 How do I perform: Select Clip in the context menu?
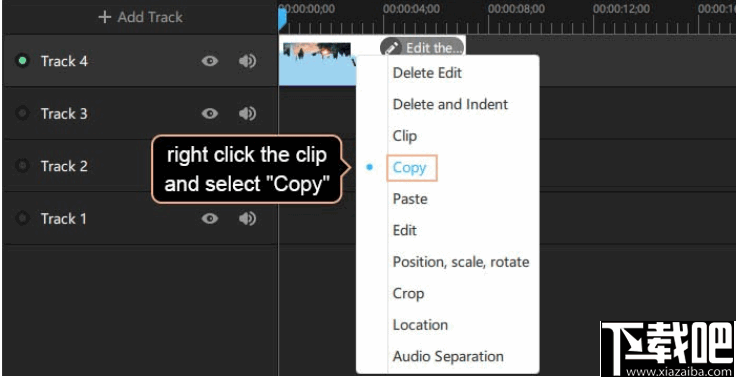[405, 136]
